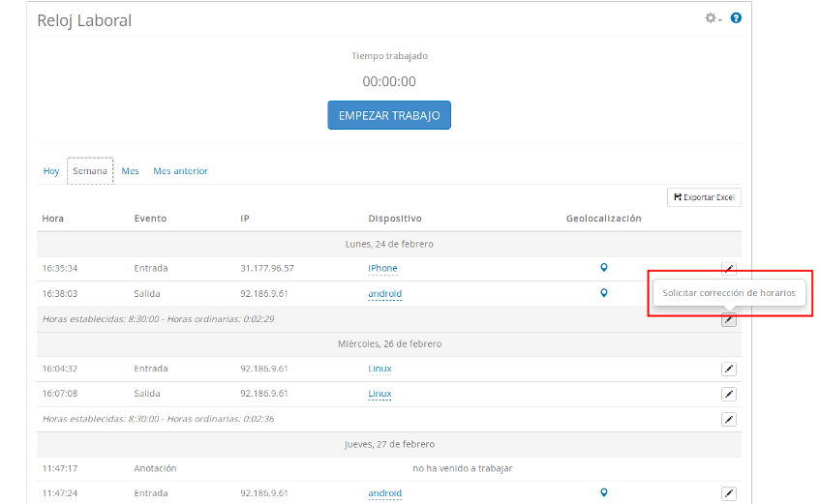The height and width of the screenshot is (504, 820).
Task: Click the Linux link in 16:04:32 row
Action: pos(380,369)
